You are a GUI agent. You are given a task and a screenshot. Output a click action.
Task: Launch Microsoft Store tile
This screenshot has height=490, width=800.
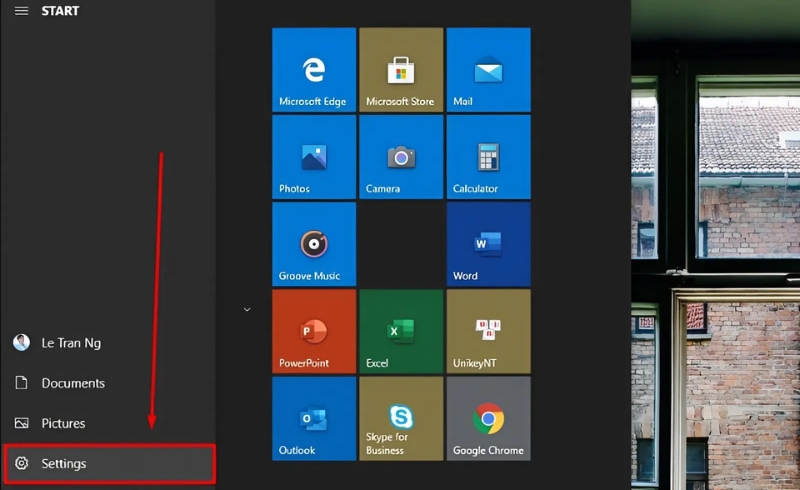point(401,70)
